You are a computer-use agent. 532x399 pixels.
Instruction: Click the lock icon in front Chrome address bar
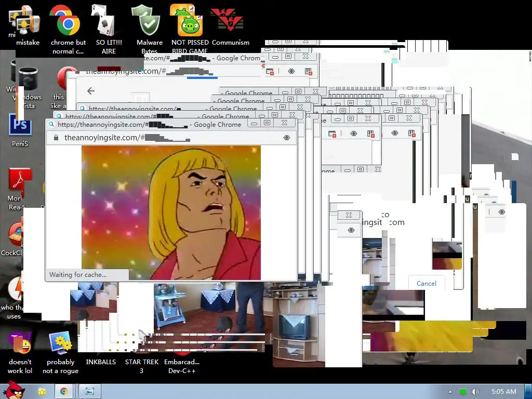tap(56, 137)
